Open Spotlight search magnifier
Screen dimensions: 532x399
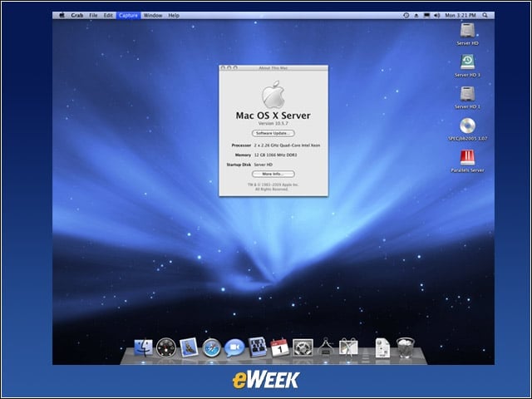(x=485, y=15)
